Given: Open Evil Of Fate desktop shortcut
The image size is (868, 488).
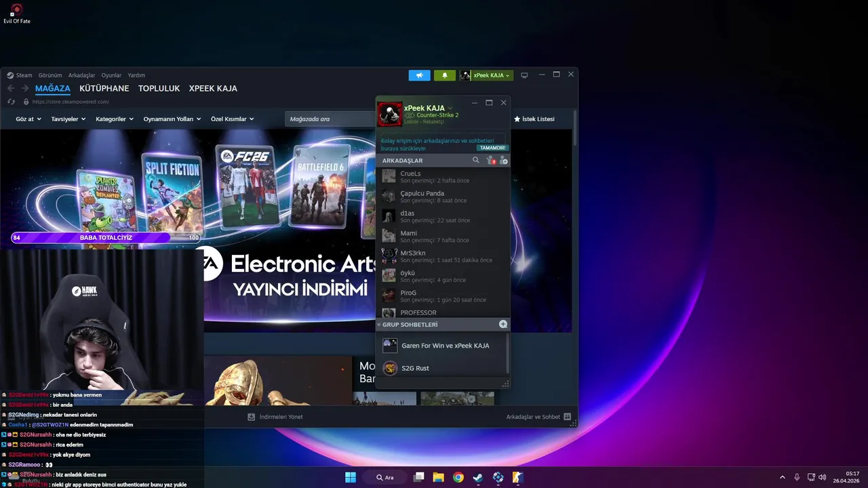Looking at the screenshot, I should [16, 14].
